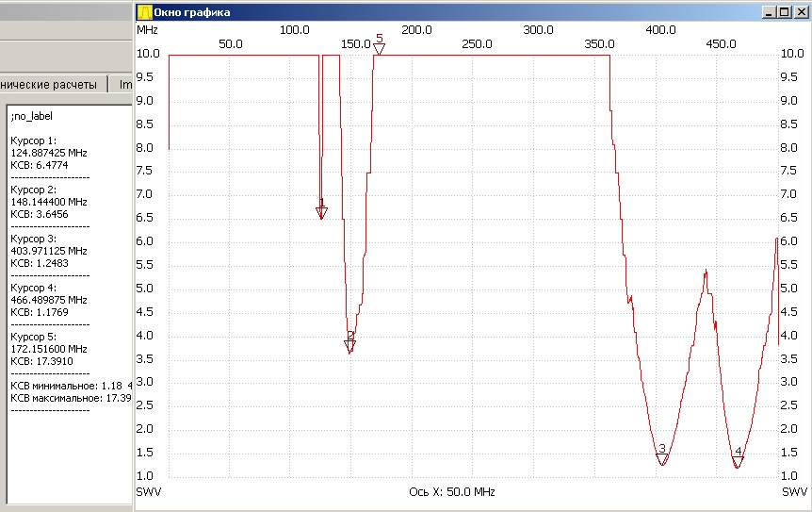Maximize the Окно графика window
The image size is (812, 512).
[x=784, y=12]
